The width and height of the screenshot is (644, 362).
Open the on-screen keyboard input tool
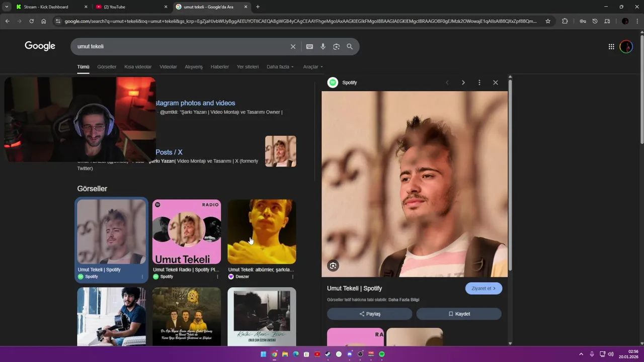click(309, 47)
